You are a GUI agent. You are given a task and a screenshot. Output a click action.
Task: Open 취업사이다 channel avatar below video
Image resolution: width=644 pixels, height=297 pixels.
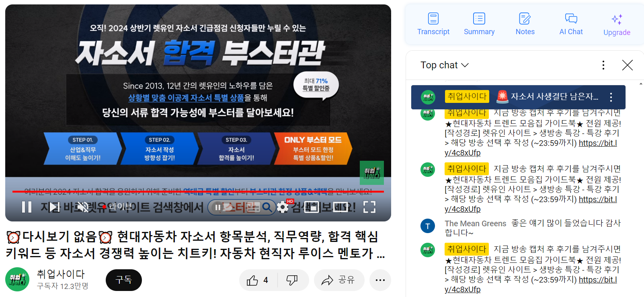pyautogui.click(x=17, y=279)
